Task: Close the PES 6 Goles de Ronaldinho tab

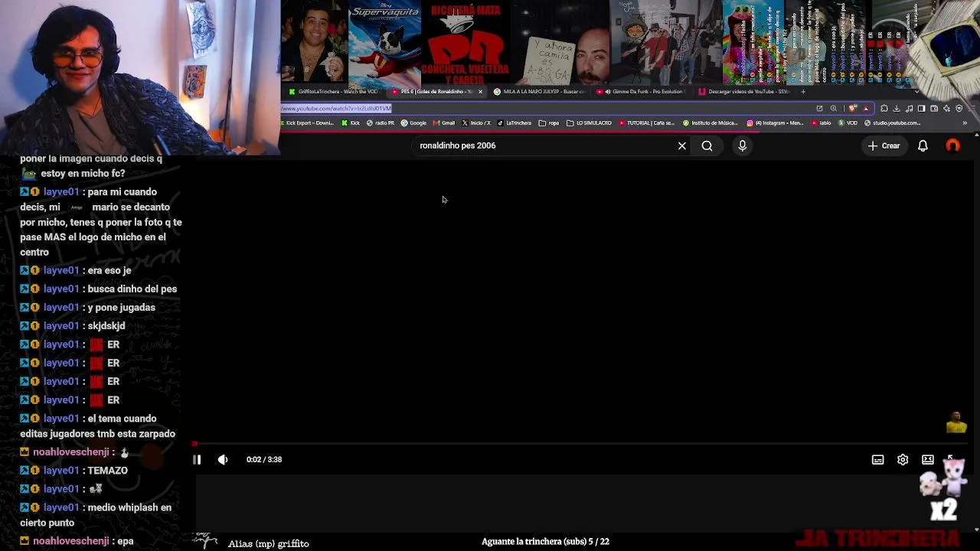Action: pyautogui.click(x=481, y=92)
